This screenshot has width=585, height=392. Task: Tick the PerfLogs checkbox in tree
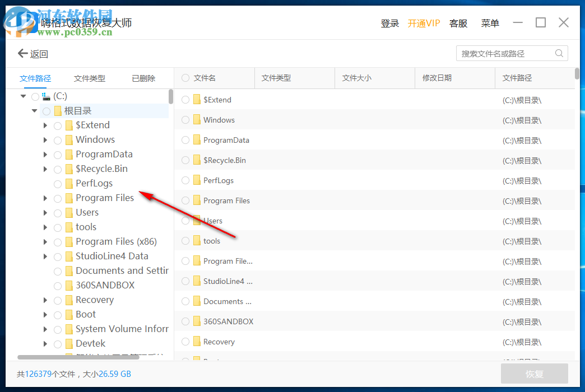coord(58,184)
